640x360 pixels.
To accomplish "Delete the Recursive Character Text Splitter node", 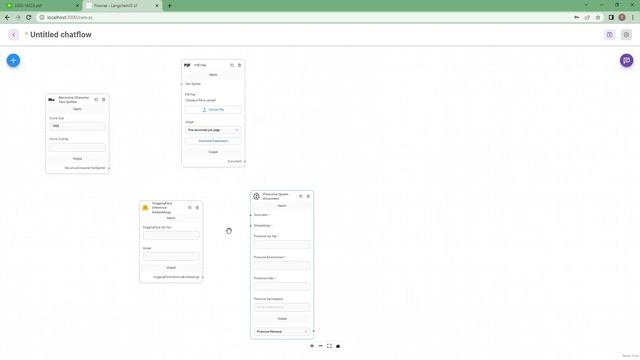I will pyautogui.click(x=104, y=100).
